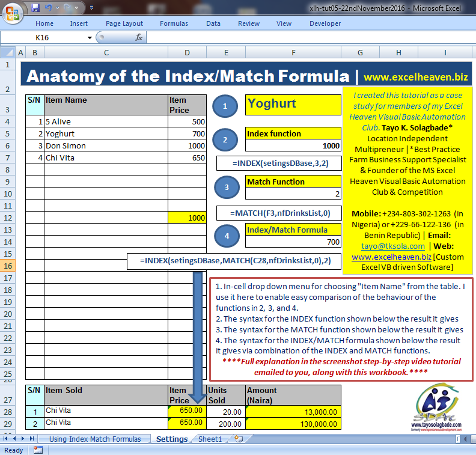This screenshot has width=476, height=455.
Task: Switch to Using Index Match Formulas sheet
Action: [95, 439]
